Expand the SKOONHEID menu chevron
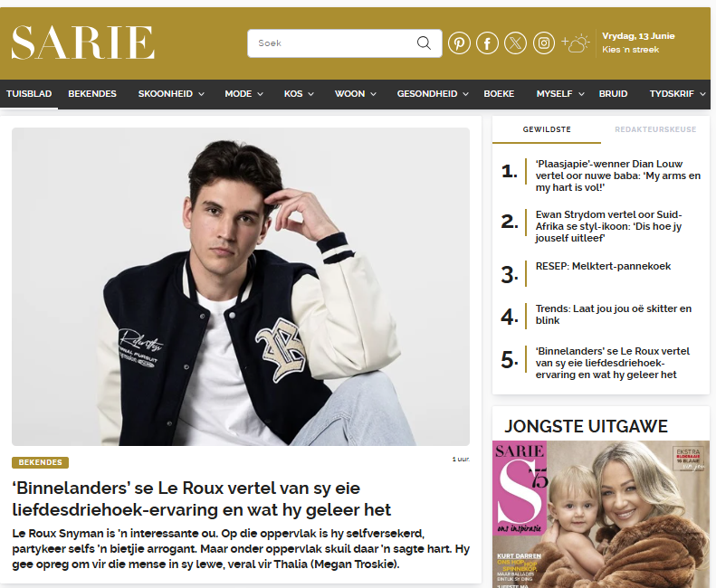716x588 pixels. tap(201, 94)
